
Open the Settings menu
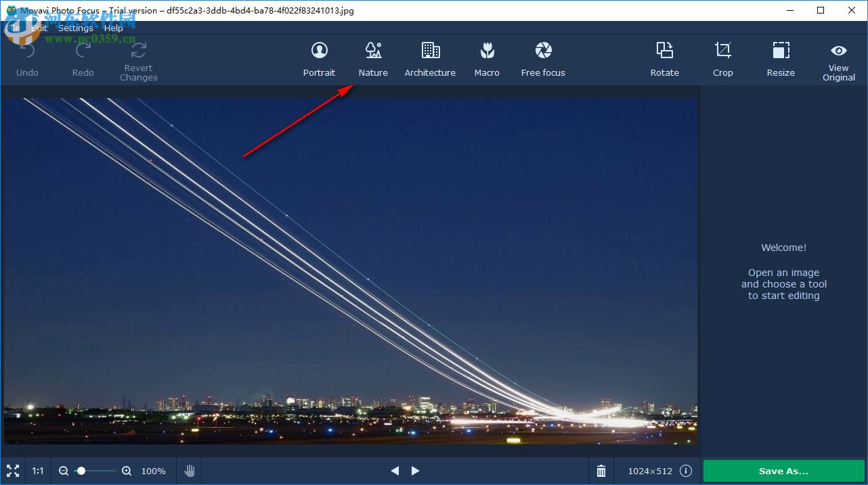tap(75, 28)
